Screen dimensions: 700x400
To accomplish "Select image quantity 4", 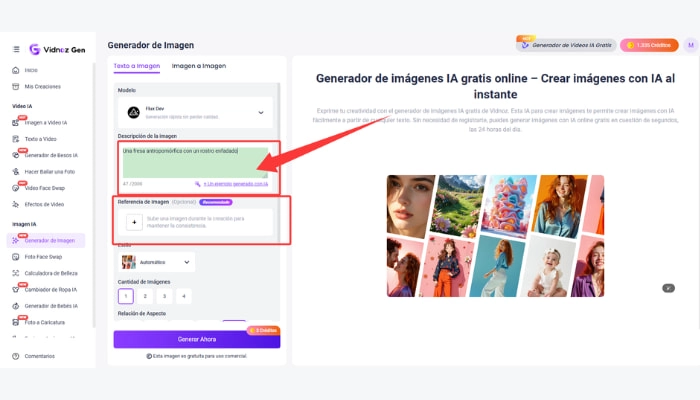I will click(183, 296).
